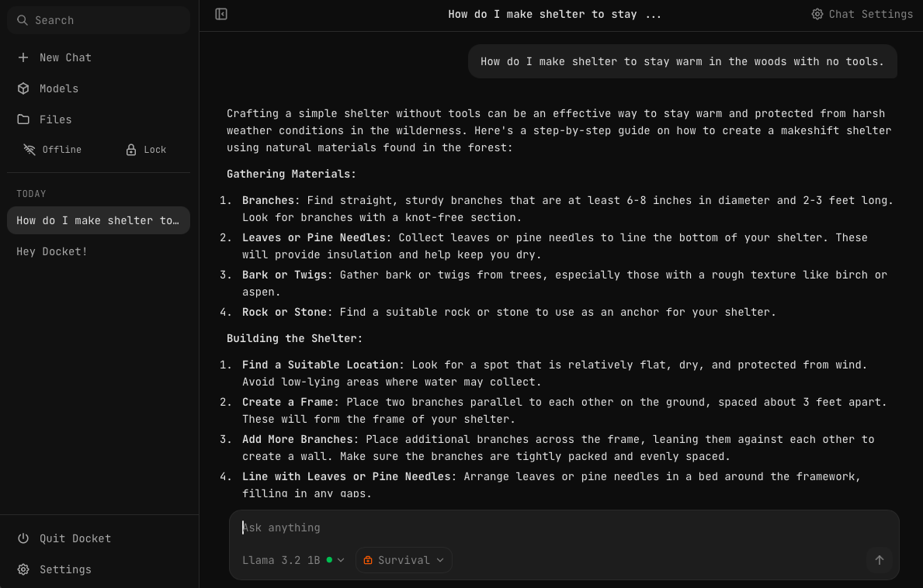Click the chevron next to Survival

coord(440,560)
